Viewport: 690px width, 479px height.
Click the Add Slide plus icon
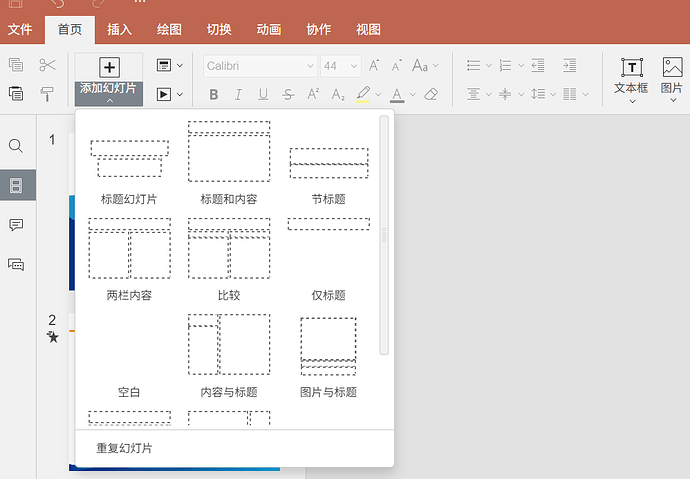click(x=109, y=67)
